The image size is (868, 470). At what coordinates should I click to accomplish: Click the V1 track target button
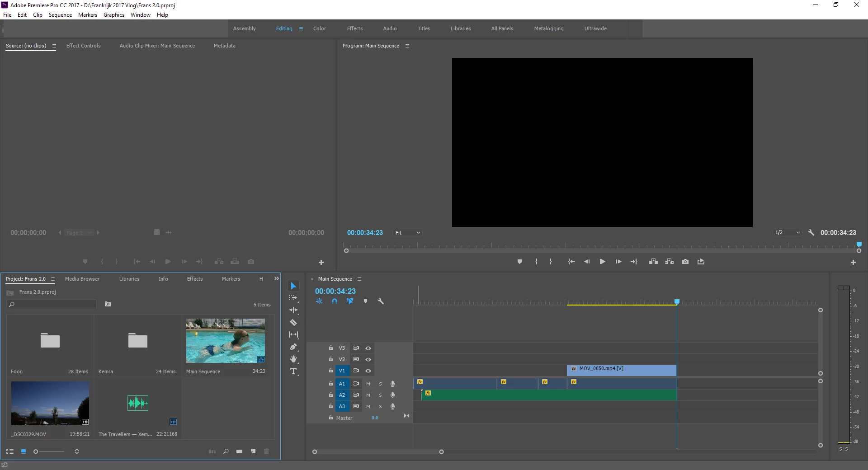[x=342, y=371]
